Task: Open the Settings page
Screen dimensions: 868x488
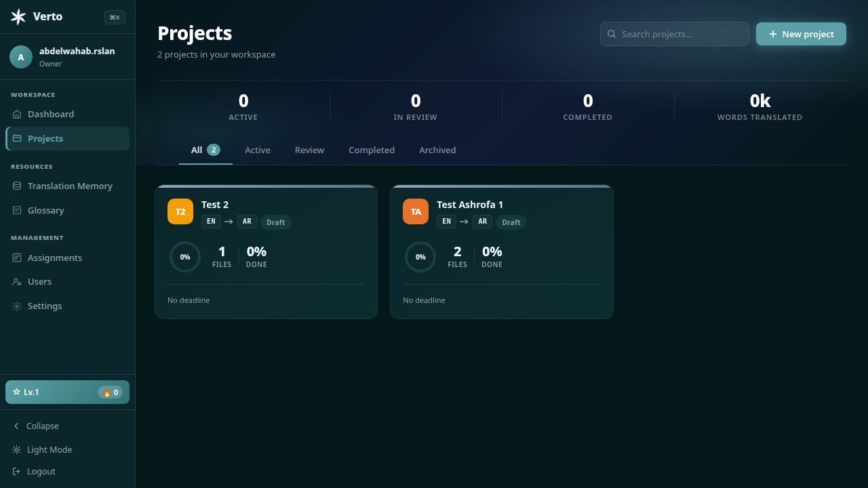Action: pyautogui.click(x=68, y=306)
